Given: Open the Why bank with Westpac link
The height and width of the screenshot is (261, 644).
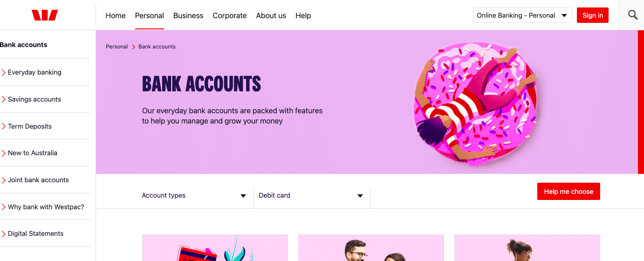Looking at the screenshot, I should click(46, 207).
